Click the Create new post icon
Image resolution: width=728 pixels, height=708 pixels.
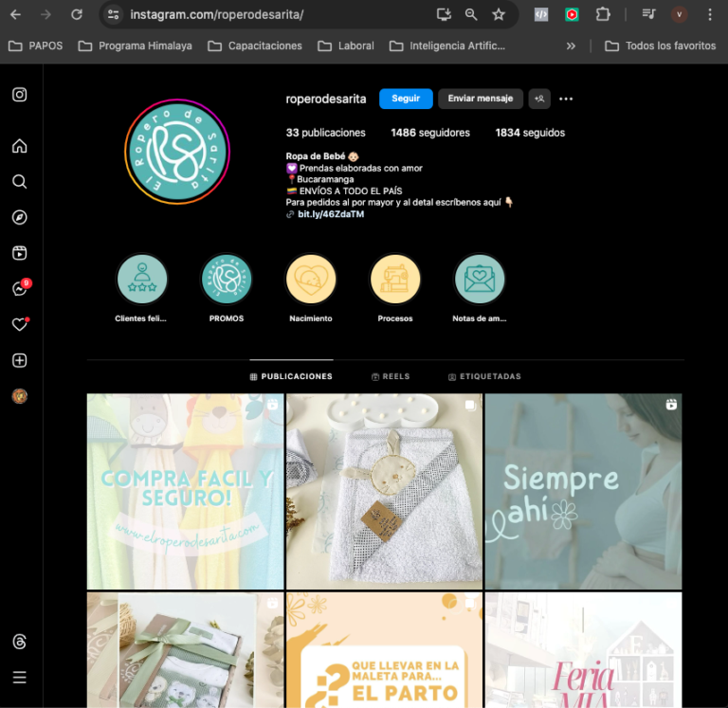coord(19,360)
